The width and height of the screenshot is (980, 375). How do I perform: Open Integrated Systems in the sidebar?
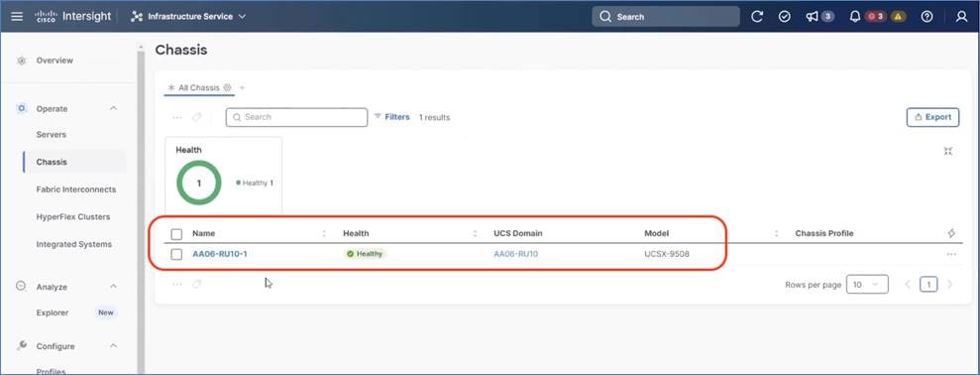[73, 244]
